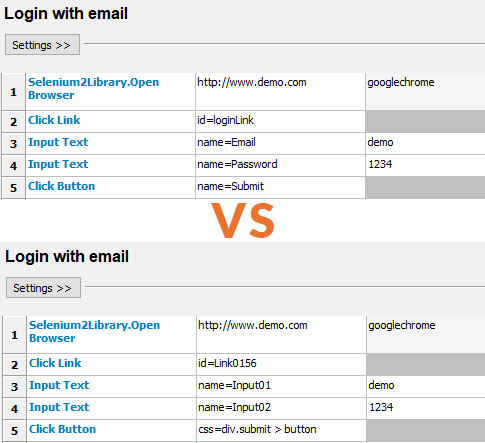Screen dimensions: 485x443
Task: Select the top table's demo value cell
Action: point(425,144)
